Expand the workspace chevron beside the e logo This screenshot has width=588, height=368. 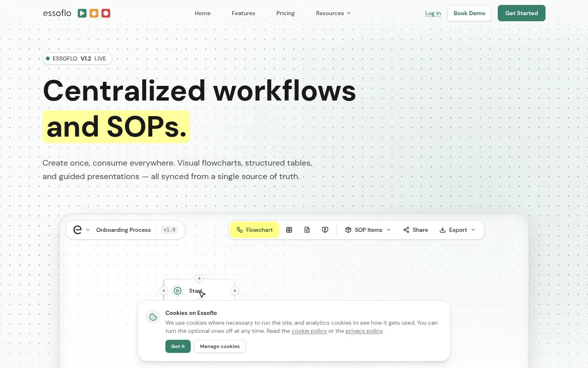pos(88,230)
